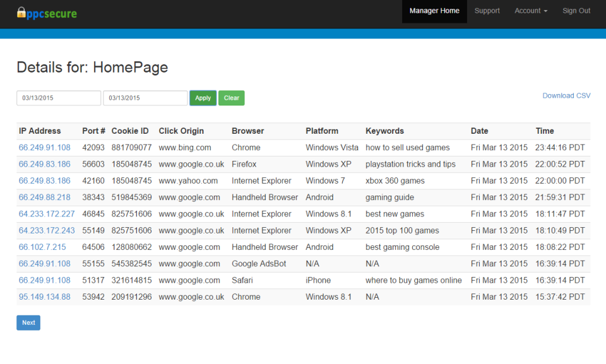Select Manager Home in the navigation bar
The width and height of the screenshot is (606, 364).
[x=434, y=10]
